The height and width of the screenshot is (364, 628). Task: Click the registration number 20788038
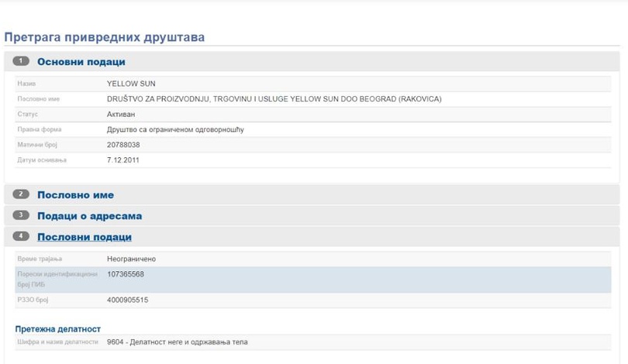pos(123,145)
